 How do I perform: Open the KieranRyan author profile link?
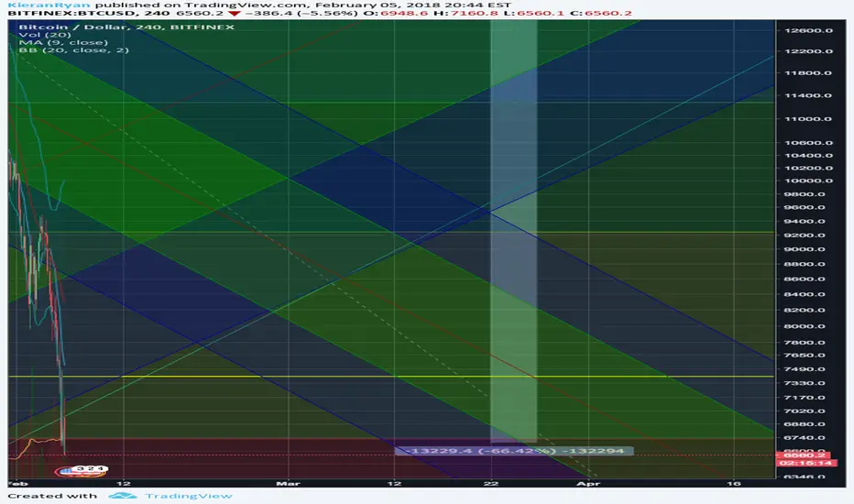pos(49,5)
